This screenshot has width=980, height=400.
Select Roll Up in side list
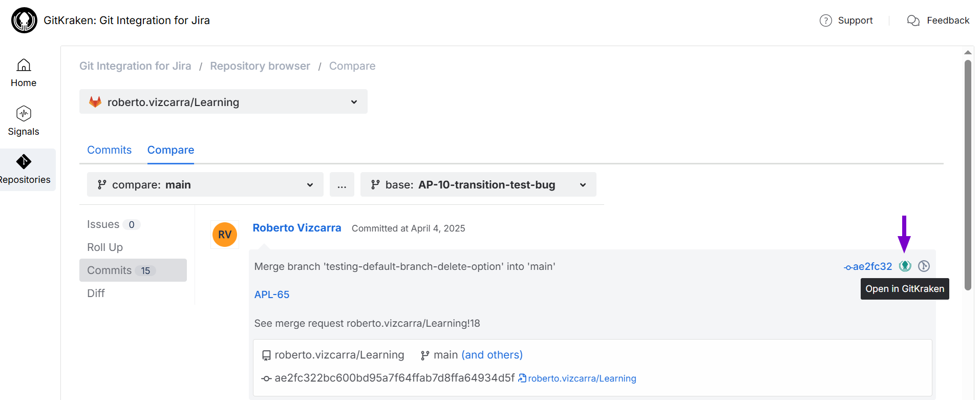coord(105,247)
